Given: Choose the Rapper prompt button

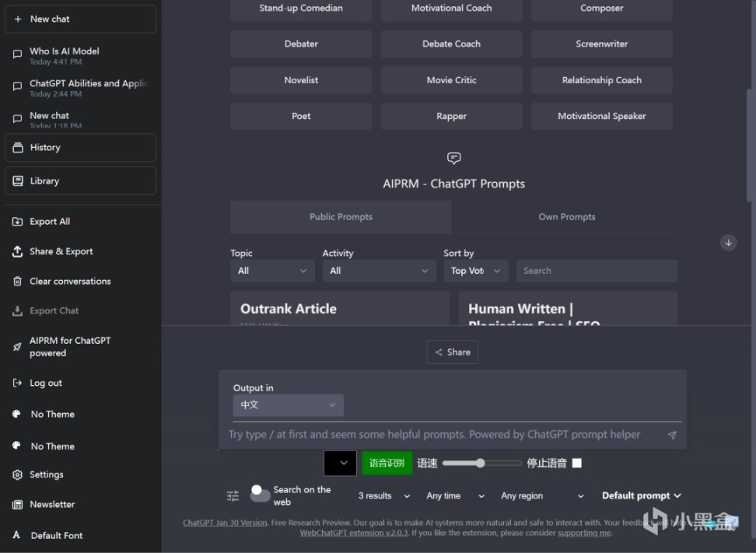Looking at the screenshot, I should tap(451, 116).
